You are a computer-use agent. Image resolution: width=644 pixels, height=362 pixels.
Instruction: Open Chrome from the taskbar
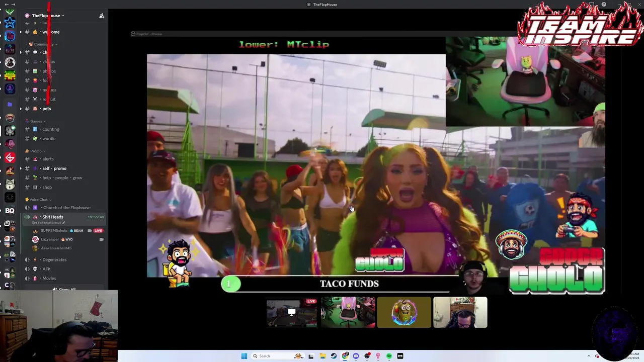point(345,356)
